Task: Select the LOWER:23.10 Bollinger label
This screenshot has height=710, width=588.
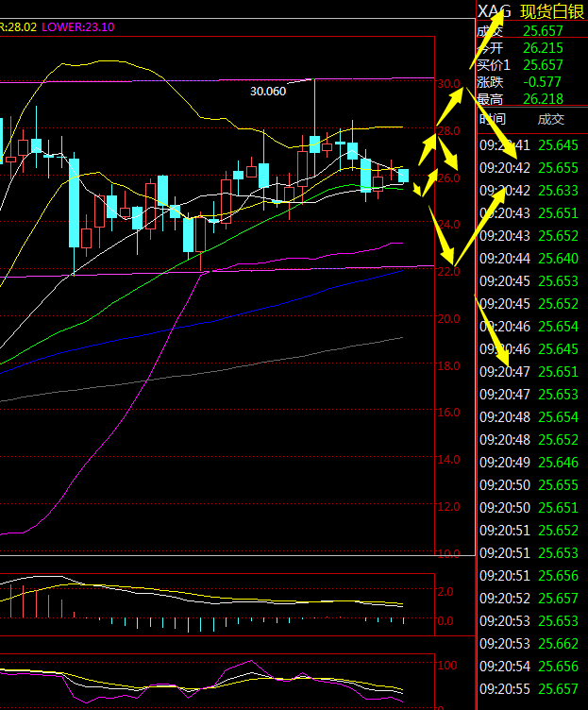Action: pos(77,27)
